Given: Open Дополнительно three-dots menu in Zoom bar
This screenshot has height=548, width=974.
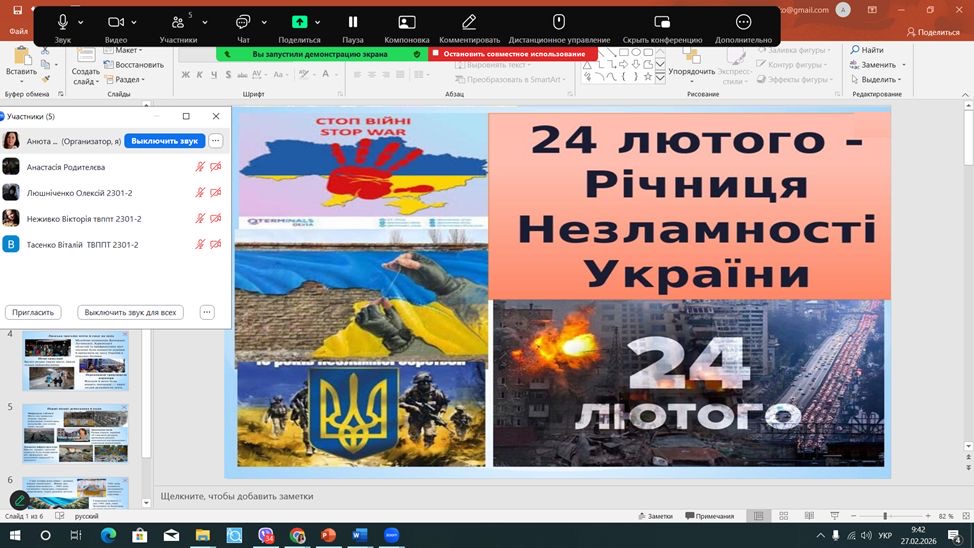Looking at the screenshot, I should pyautogui.click(x=743, y=22).
